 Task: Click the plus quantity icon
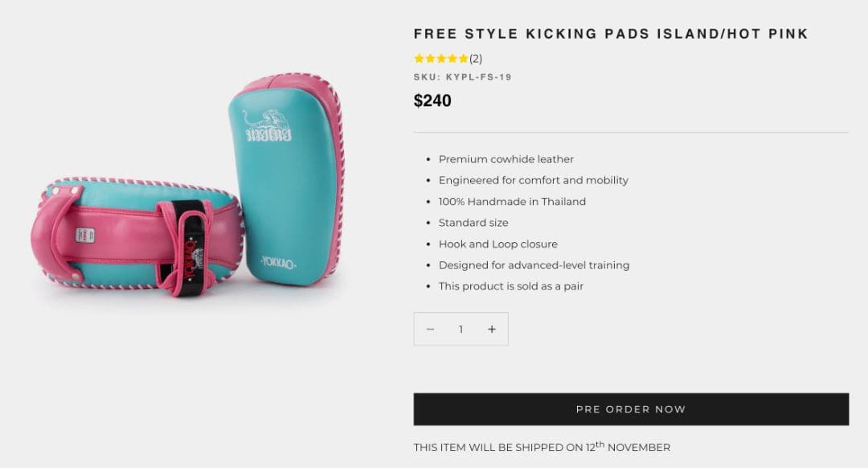click(x=492, y=329)
